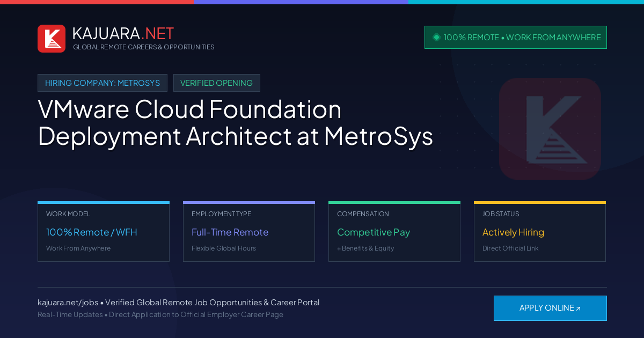Select the Full-Time Remote employment type value
This screenshot has height=338, width=644.
click(x=230, y=232)
